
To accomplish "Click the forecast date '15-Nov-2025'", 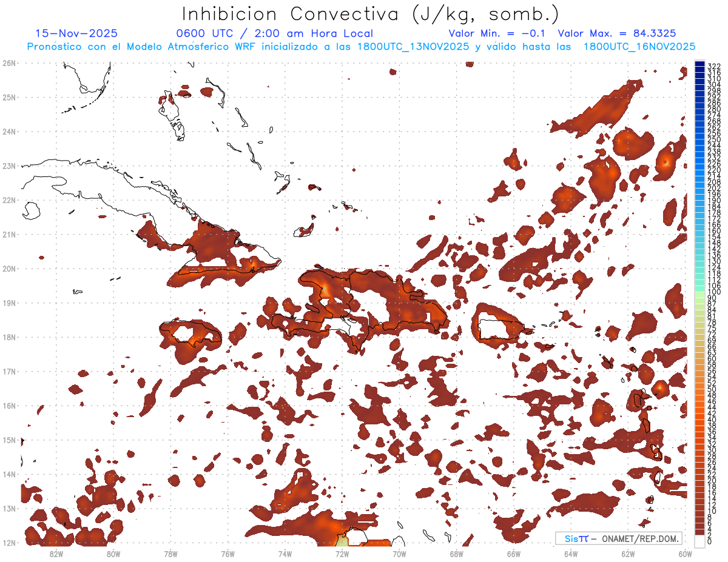I will pos(76,34).
